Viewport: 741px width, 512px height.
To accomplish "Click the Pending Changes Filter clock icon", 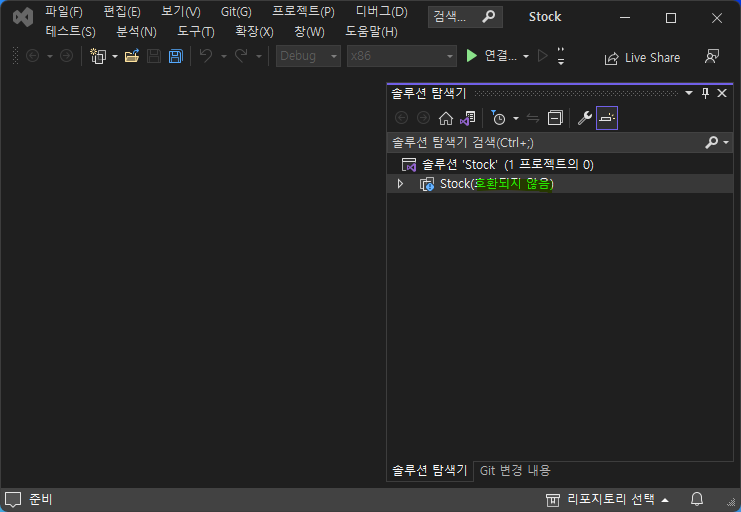I will coord(498,118).
